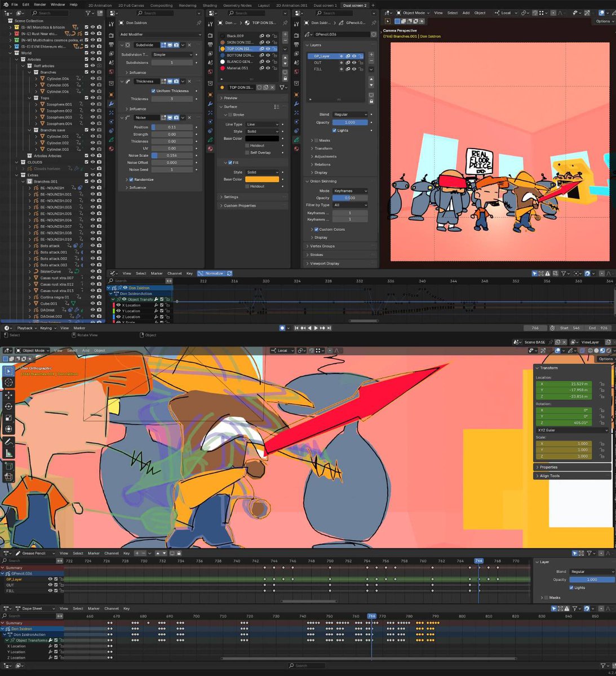Open Modifiers wrench tab in first properties editor
Screen dimensions: 616x676
[x=112, y=104]
